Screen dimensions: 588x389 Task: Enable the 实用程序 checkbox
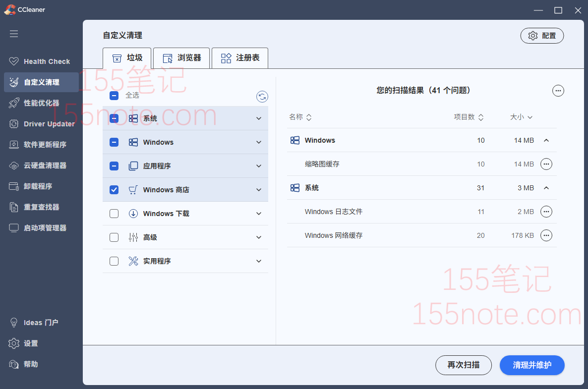(x=114, y=261)
